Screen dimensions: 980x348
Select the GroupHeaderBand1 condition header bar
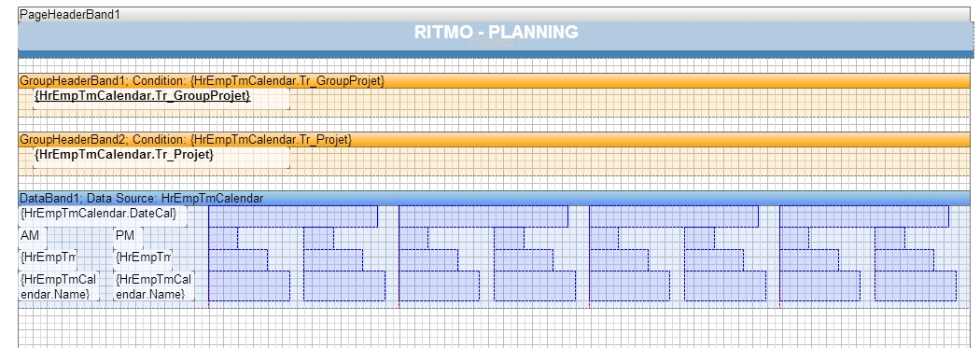[x=495, y=81]
